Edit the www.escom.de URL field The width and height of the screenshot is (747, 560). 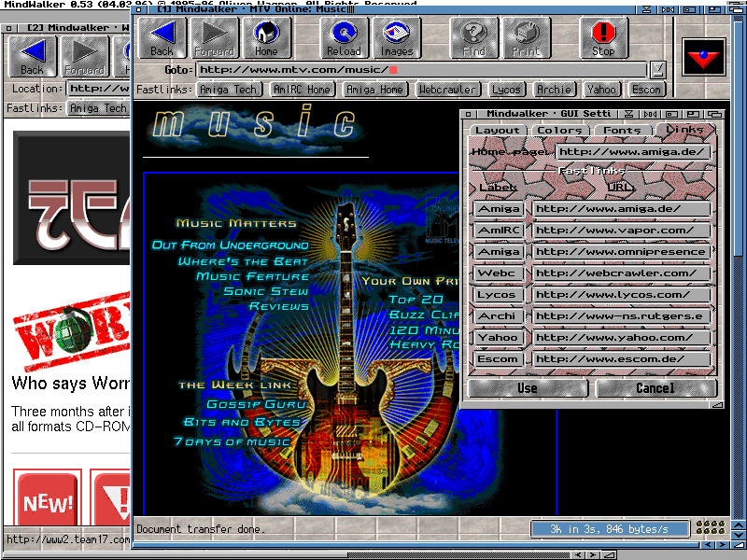pyautogui.click(x=621, y=359)
